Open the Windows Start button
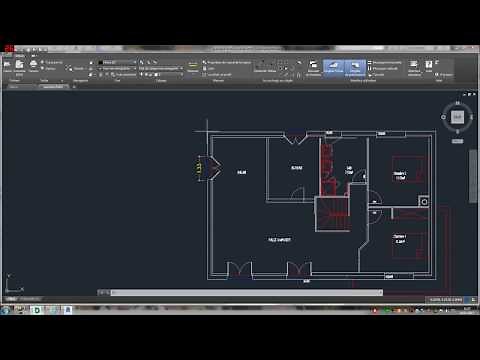The width and height of the screenshot is (480, 360). [5, 310]
